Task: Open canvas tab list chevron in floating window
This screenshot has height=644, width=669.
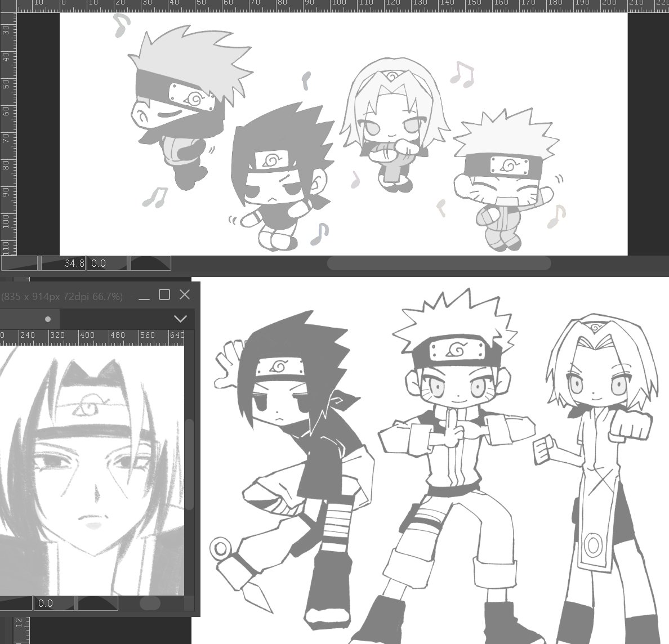Action: 180,319
